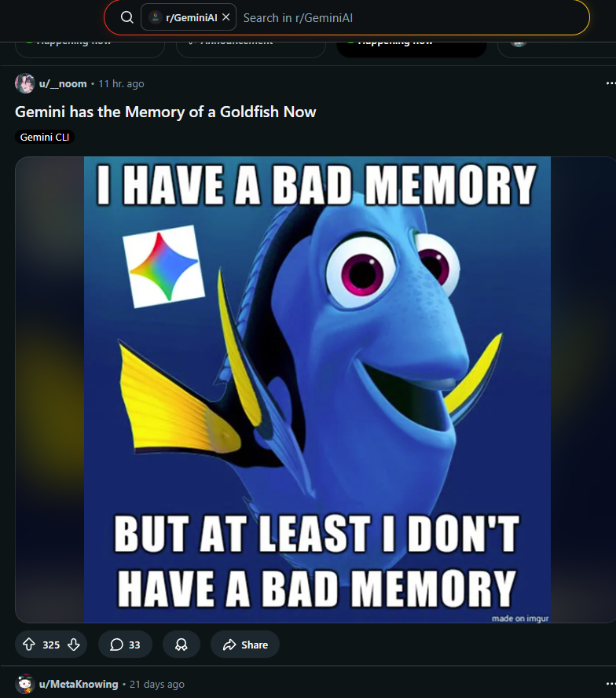Image resolution: width=616 pixels, height=698 pixels.
Task: Visit the u/MetaKnowing profile
Action: point(79,684)
